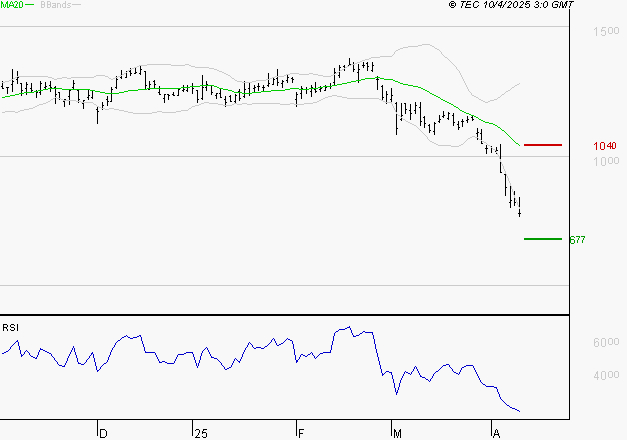Click the most recent price bar
This screenshot has height=440, width=627.
520,208
